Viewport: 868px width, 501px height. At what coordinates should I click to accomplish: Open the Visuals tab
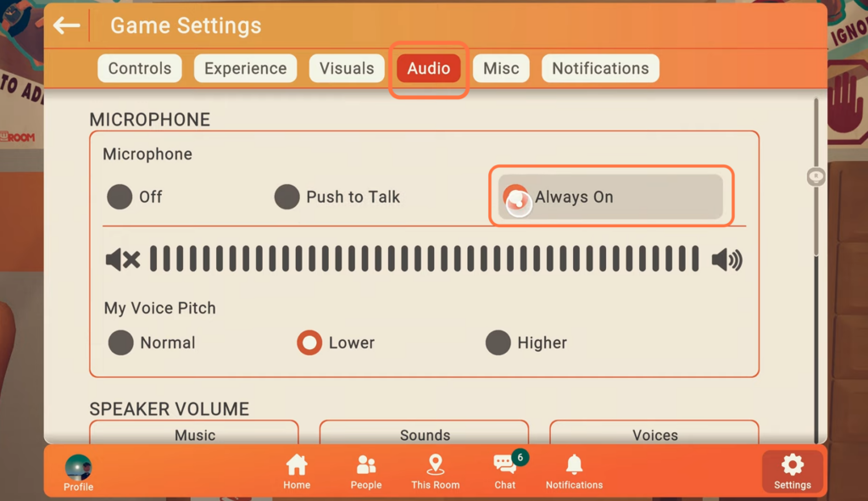point(347,68)
